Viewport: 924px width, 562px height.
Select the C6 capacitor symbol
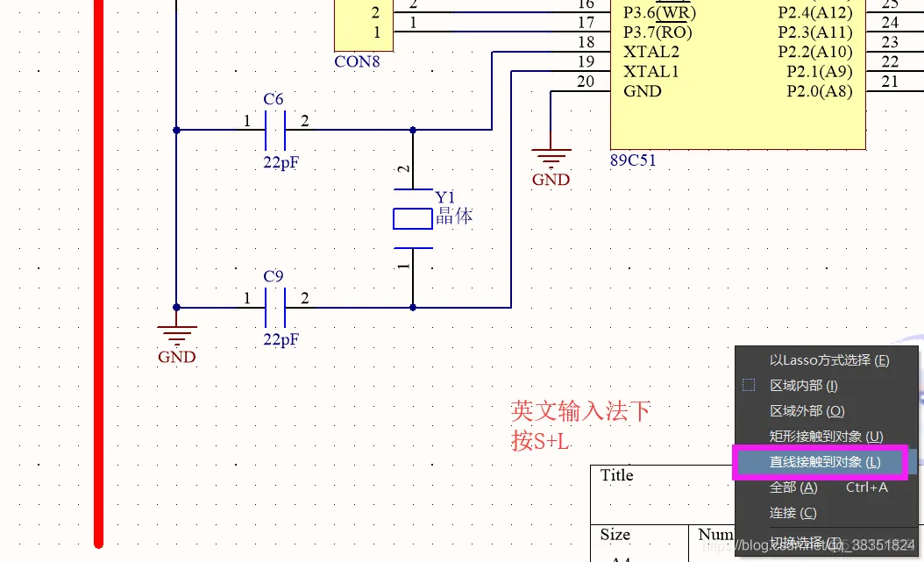point(275,130)
